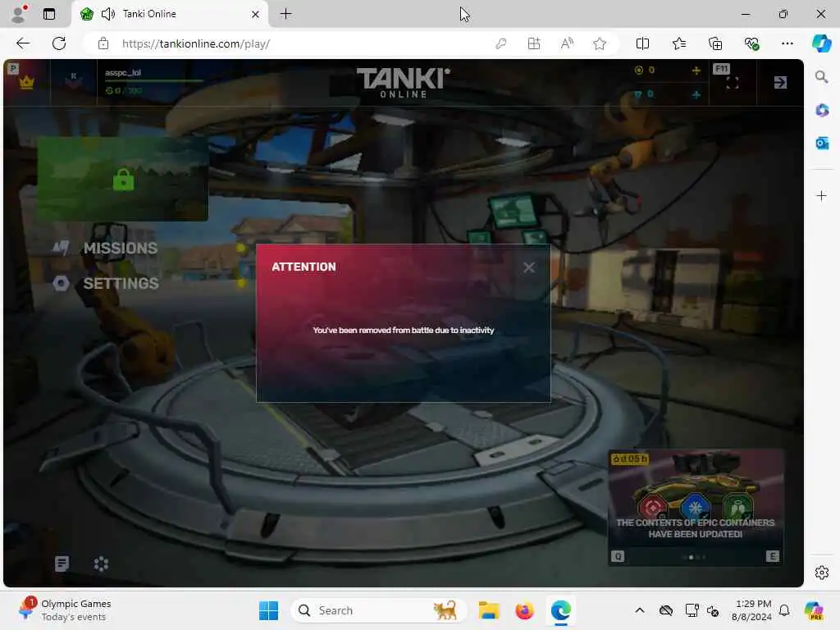
Task: Open the news feed icon at bottom left
Action: (x=62, y=564)
